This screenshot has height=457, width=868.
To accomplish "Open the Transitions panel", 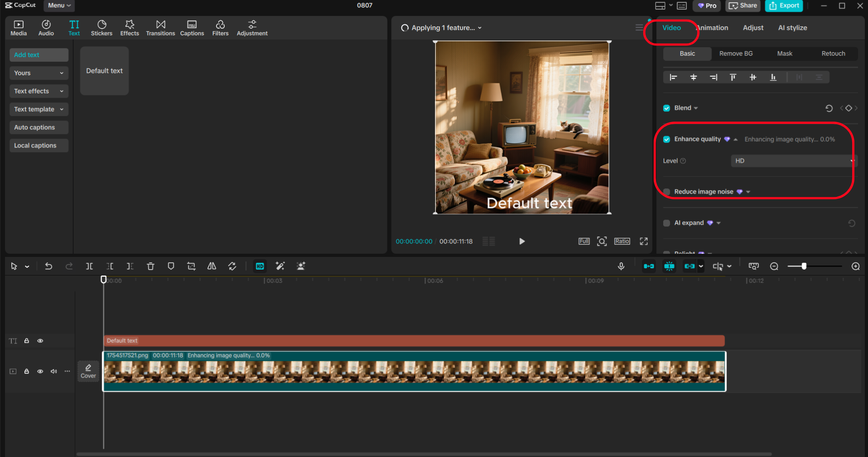I will pos(160,27).
